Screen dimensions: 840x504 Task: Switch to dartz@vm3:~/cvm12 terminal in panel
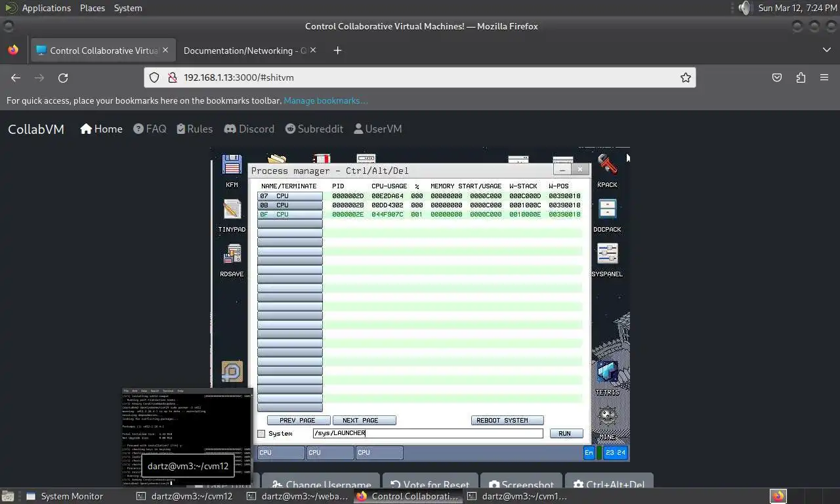(x=185, y=496)
